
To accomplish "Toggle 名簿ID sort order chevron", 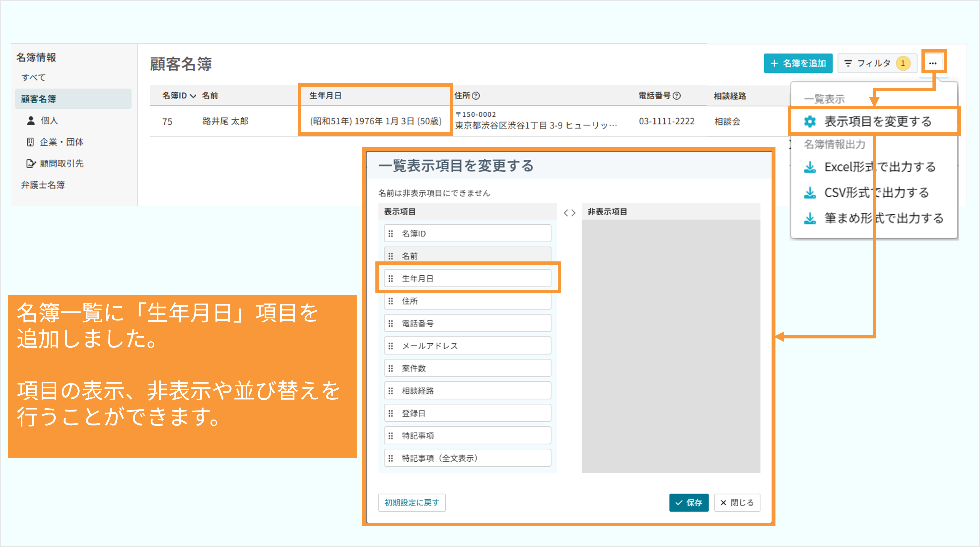I will pyautogui.click(x=193, y=96).
